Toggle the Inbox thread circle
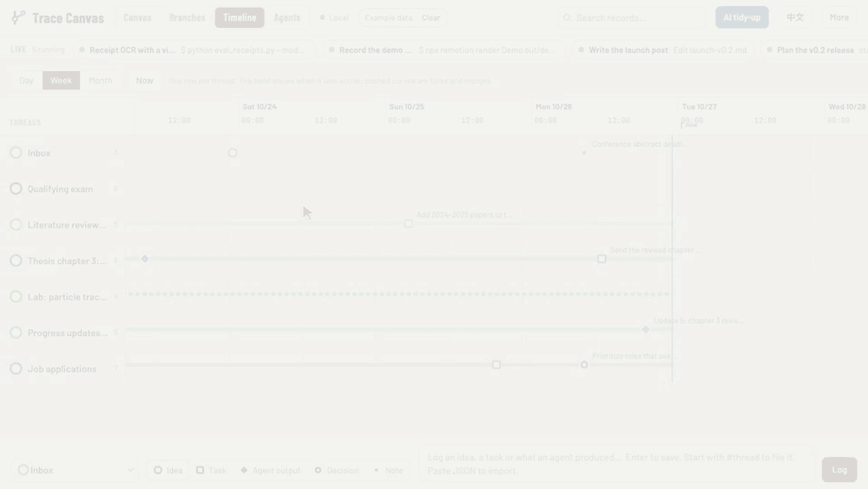Viewport: 868px width, 489px height. point(16,152)
